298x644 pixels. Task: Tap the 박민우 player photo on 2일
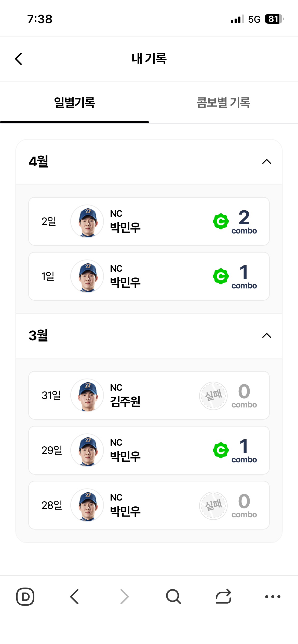pyautogui.click(x=87, y=221)
